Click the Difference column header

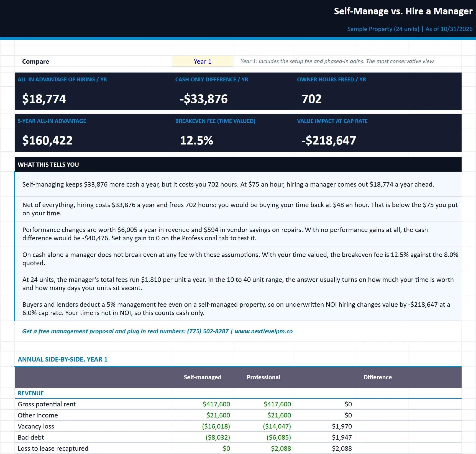pos(378,377)
